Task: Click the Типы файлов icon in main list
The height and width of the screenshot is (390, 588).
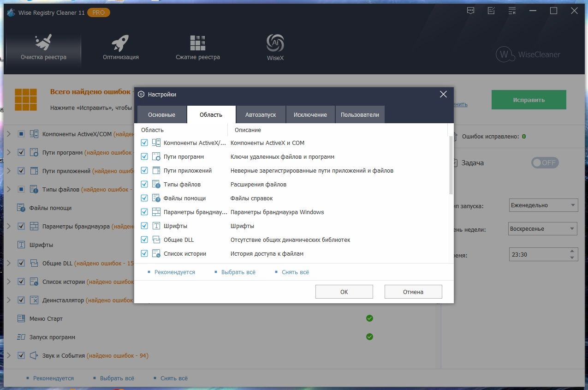Action: [x=34, y=189]
